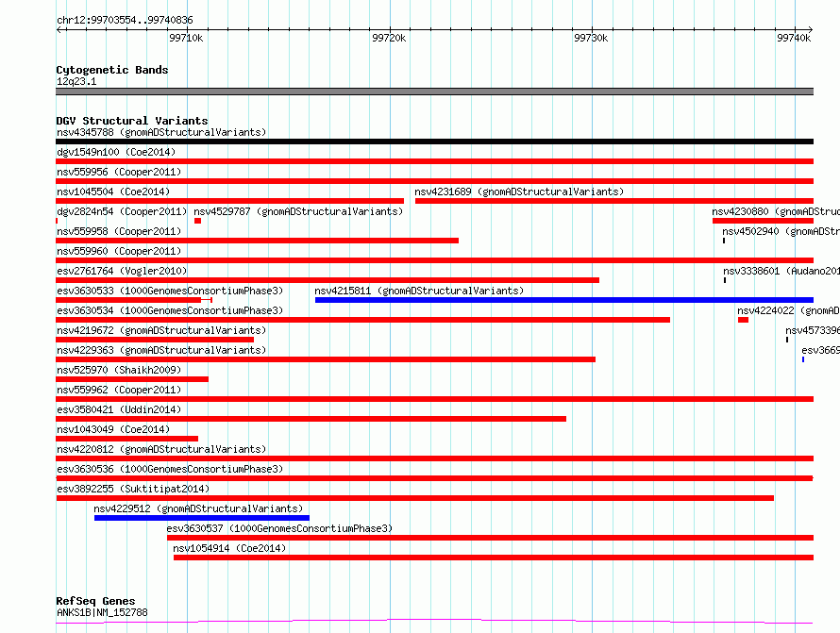Image resolution: width=840 pixels, height=633 pixels.
Task: Click nsv559962 (Cooper2011) label
Action: 119,390
